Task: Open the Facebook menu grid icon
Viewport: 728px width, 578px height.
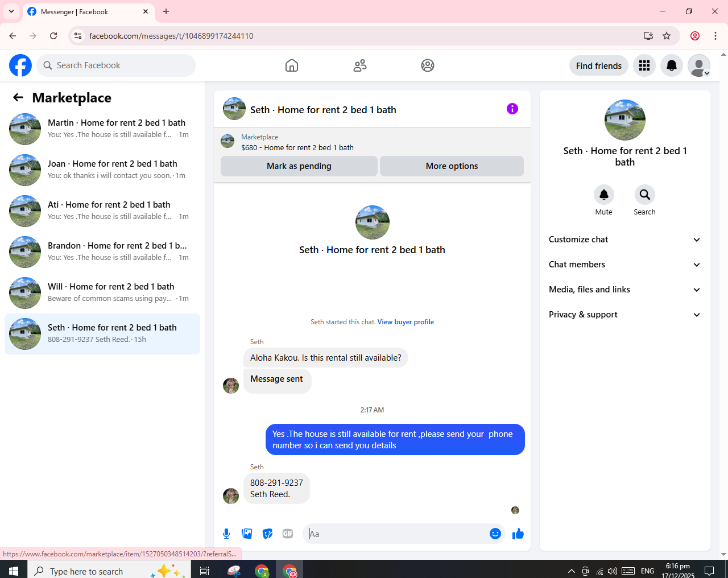Action: [644, 65]
